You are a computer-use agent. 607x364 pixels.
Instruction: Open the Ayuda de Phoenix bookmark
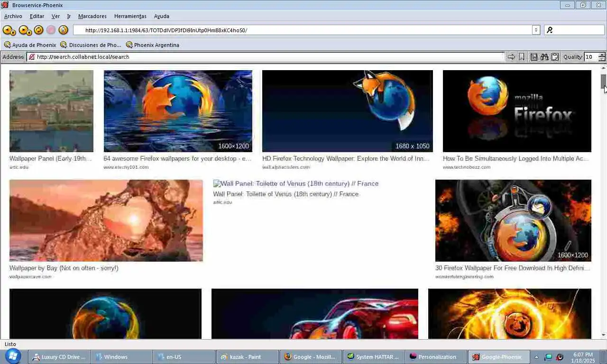pos(30,45)
